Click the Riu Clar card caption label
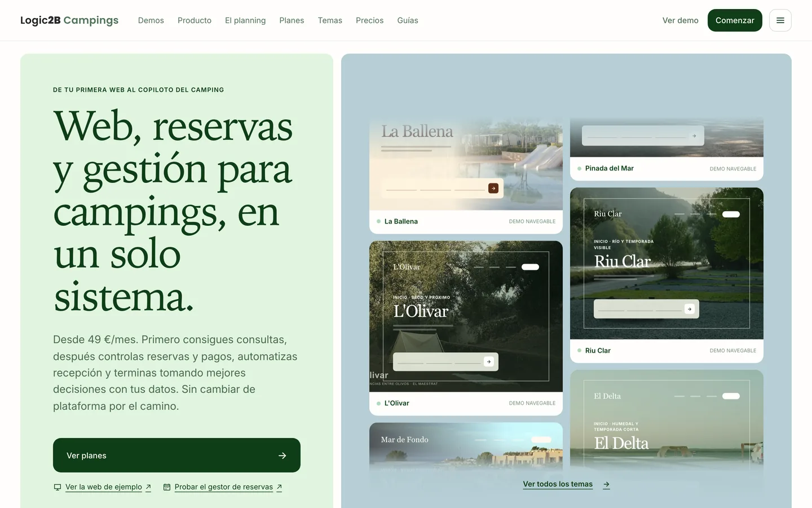 (598, 351)
